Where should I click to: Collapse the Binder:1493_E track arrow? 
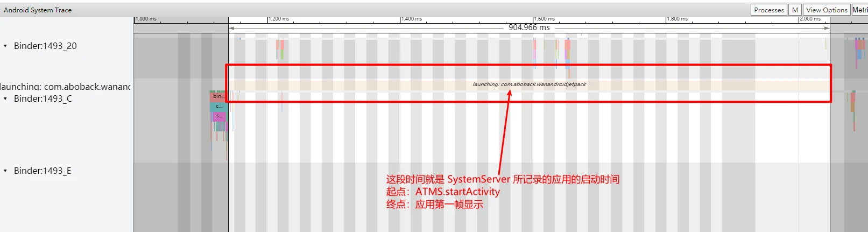[5, 171]
